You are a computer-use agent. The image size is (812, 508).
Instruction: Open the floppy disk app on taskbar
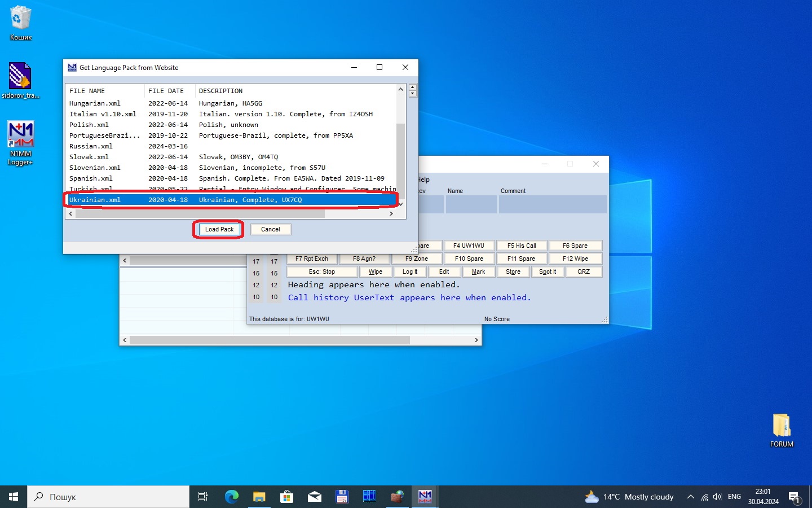342,497
